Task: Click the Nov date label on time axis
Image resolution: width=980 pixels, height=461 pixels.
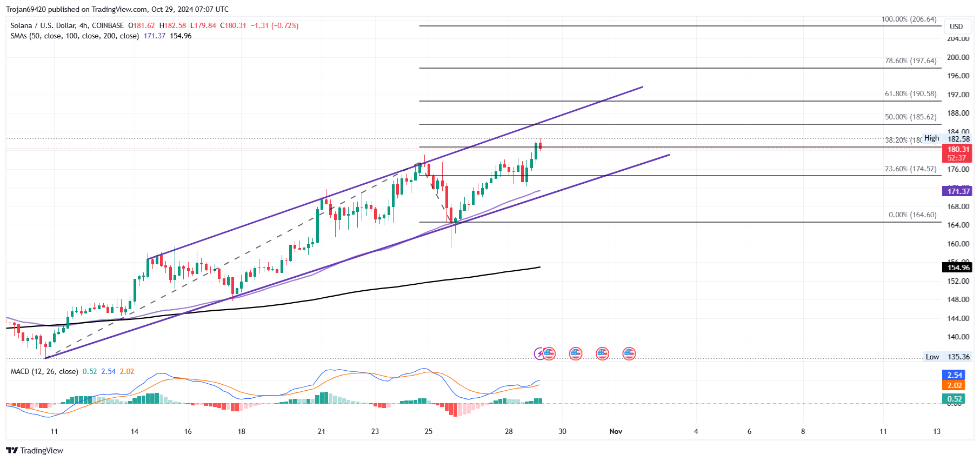Action: coord(616,431)
